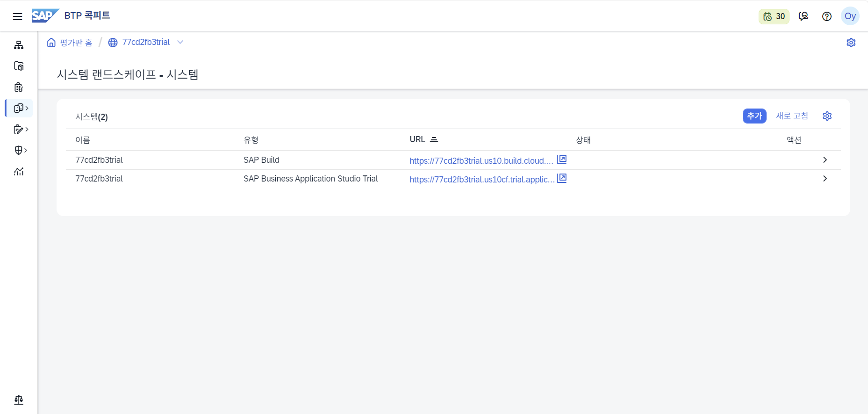Open the clipboard list icon in sidebar
The image size is (868, 414).
19,87
